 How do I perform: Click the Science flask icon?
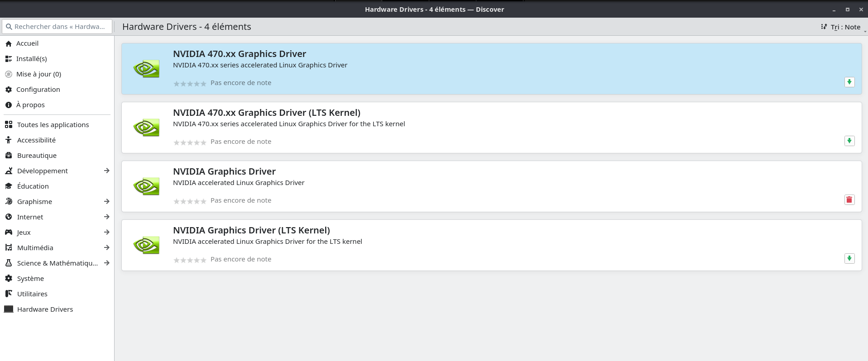point(9,263)
